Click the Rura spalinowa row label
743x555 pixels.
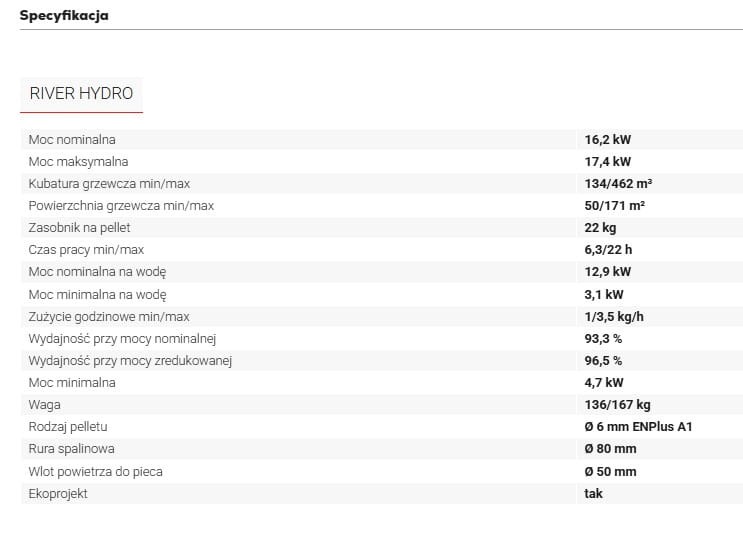click(x=72, y=449)
